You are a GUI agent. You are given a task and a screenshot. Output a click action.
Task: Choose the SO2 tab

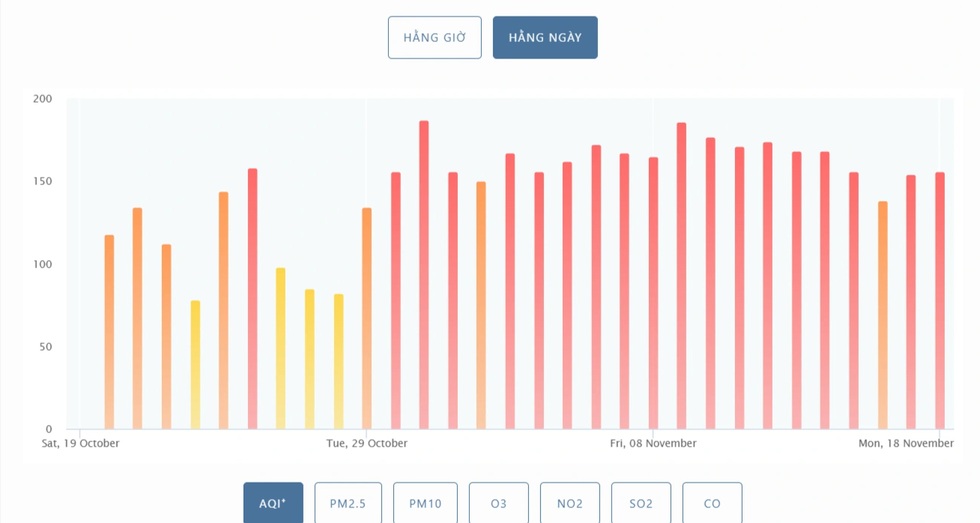coord(641,503)
